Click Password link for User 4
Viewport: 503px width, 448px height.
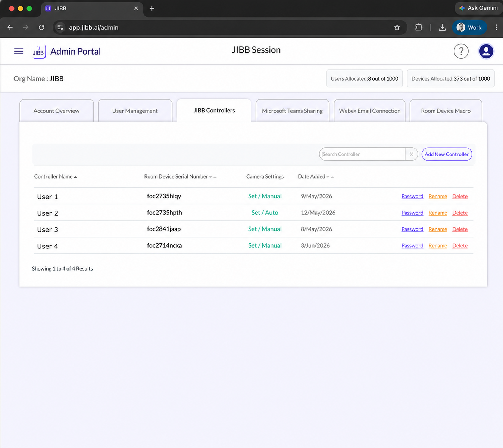click(412, 245)
